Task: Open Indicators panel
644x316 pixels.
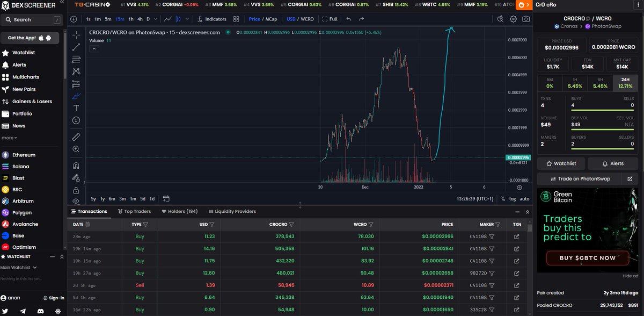Action: coord(212,19)
